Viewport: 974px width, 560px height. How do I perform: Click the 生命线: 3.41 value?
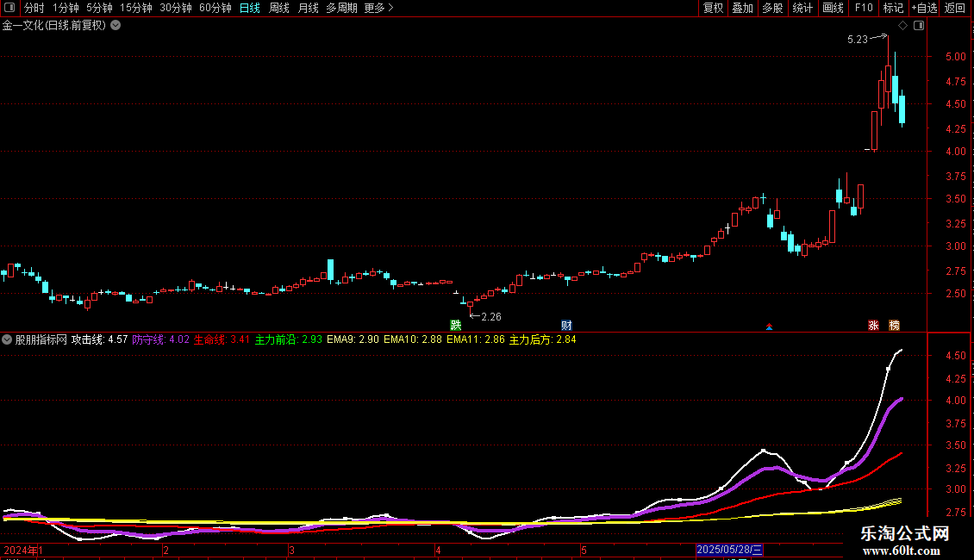pos(222,339)
